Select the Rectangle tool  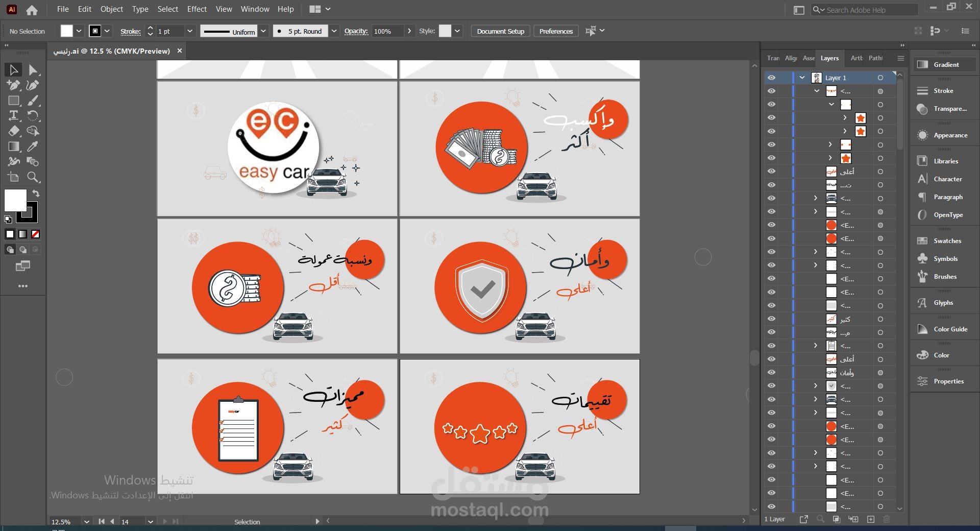pos(14,101)
